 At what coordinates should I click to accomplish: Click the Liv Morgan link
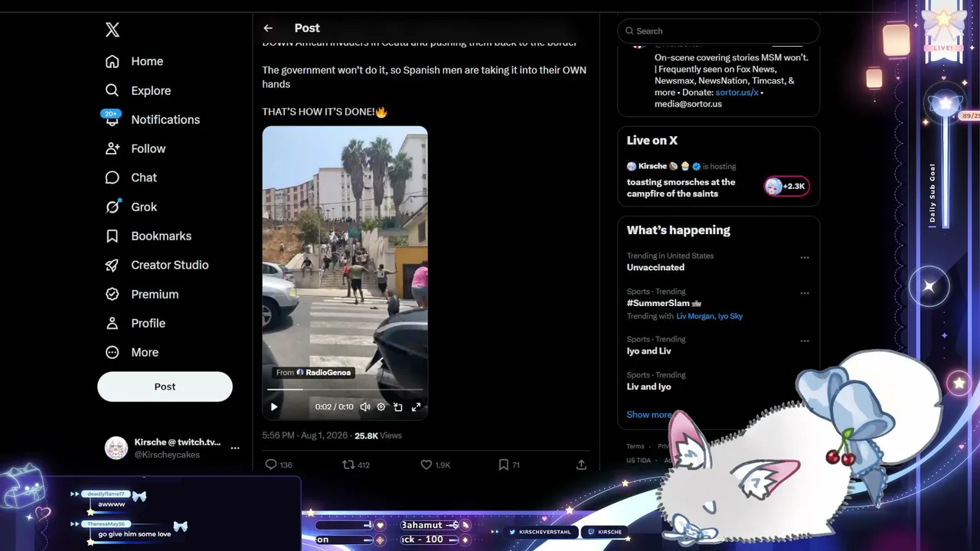point(695,316)
